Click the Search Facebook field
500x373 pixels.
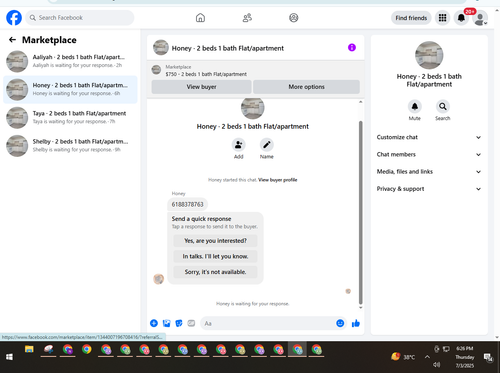[80, 18]
